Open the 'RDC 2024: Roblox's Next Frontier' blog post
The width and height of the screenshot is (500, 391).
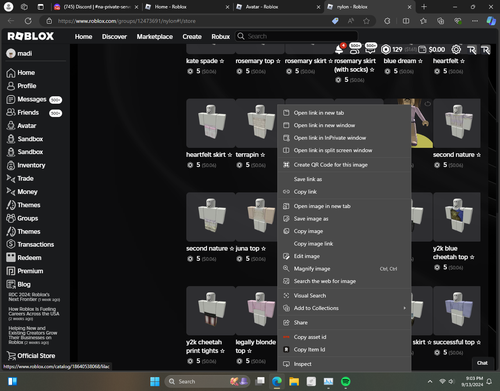coord(34,297)
